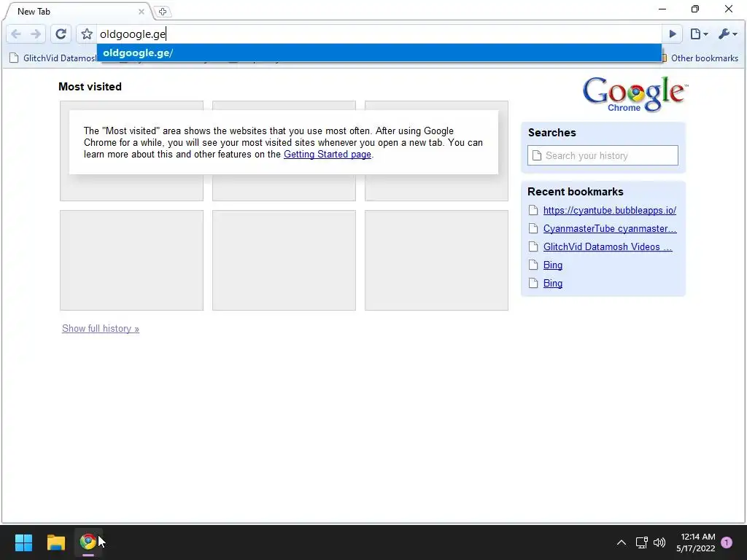This screenshot has width=747, height=560.
Task: Open the notification badge in the tray
Action: pyautogui.click(x=727, y=542)
